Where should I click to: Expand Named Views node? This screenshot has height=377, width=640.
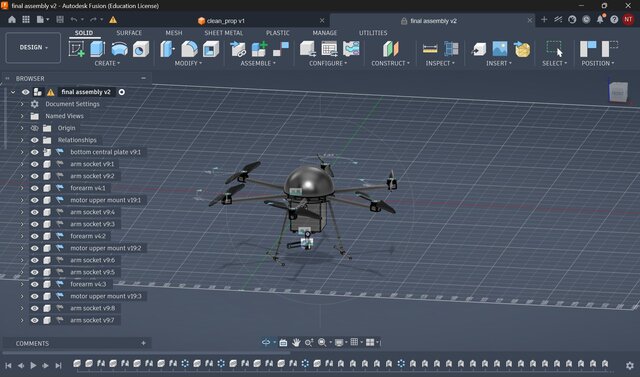(x=22, y=116)
